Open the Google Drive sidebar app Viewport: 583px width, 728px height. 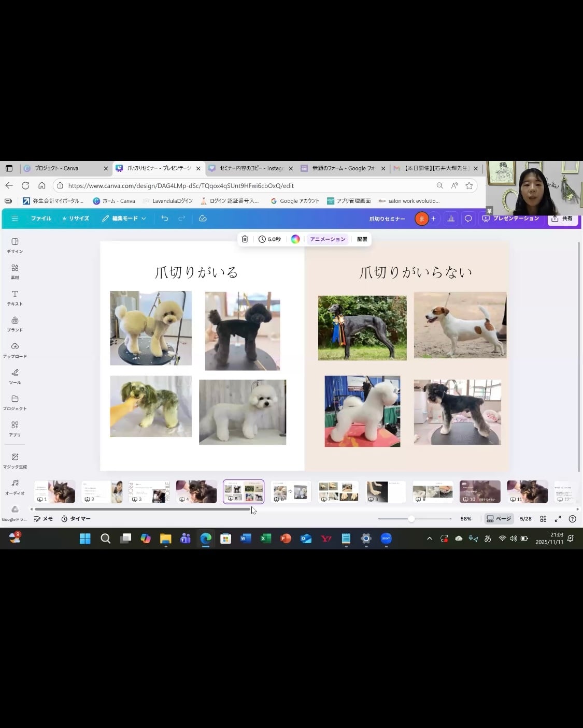[15, 513]
